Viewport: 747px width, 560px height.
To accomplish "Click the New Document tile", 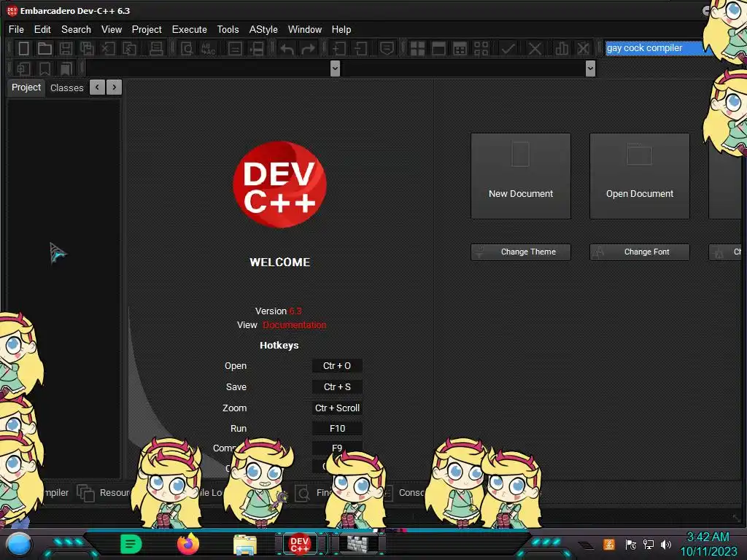I will pos(521,176).
